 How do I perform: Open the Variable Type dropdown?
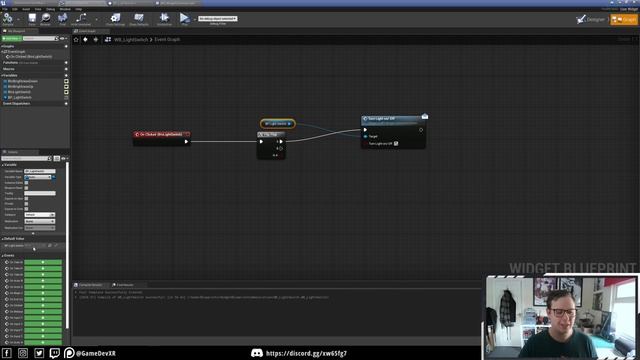coord(38,177)
